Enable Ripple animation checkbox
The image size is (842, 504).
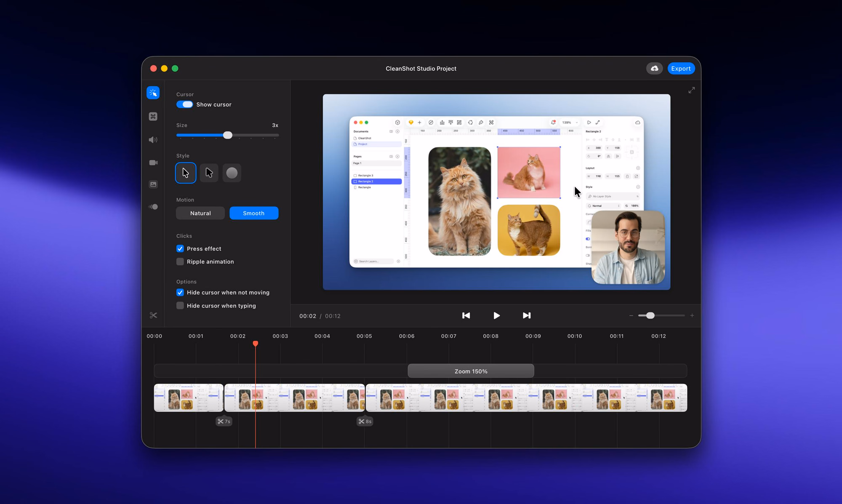pyautogui.click(x=180, y=262)
